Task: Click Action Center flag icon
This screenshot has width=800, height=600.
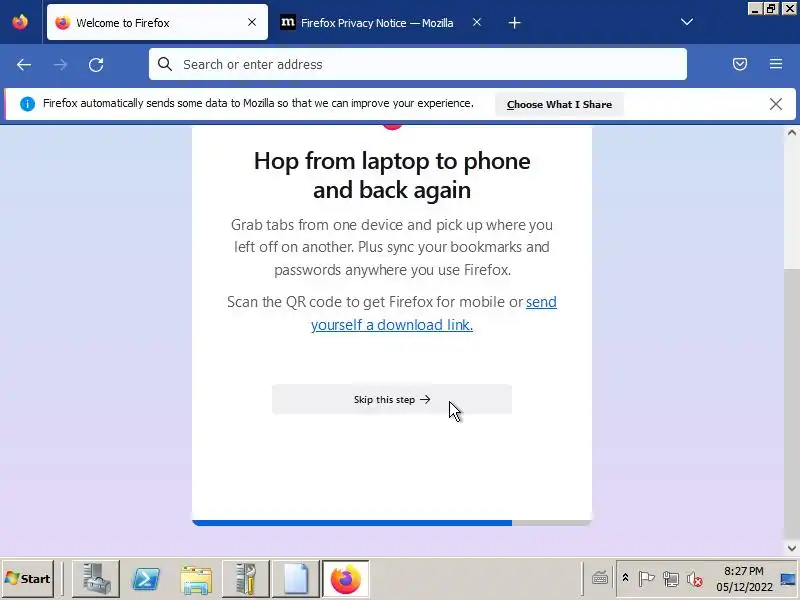Action: 646,579
